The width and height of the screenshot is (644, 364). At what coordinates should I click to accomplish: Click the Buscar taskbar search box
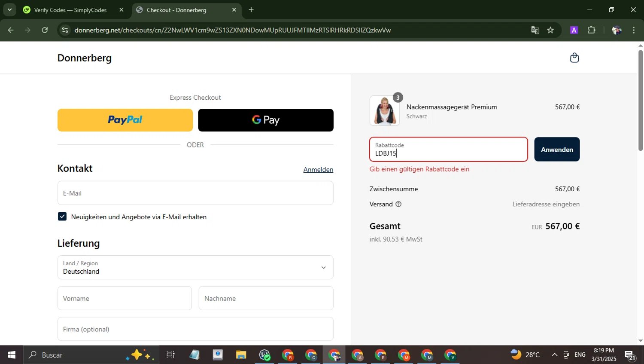[91, 355]
